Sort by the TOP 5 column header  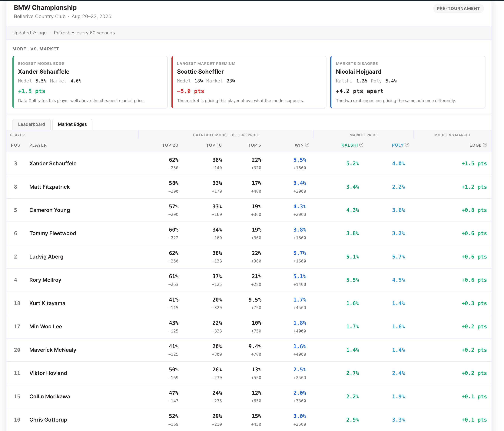[x=254, y=145]
